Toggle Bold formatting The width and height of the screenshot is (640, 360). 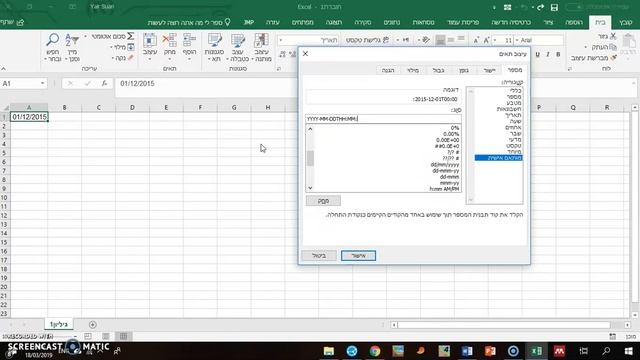click(558, 54)
